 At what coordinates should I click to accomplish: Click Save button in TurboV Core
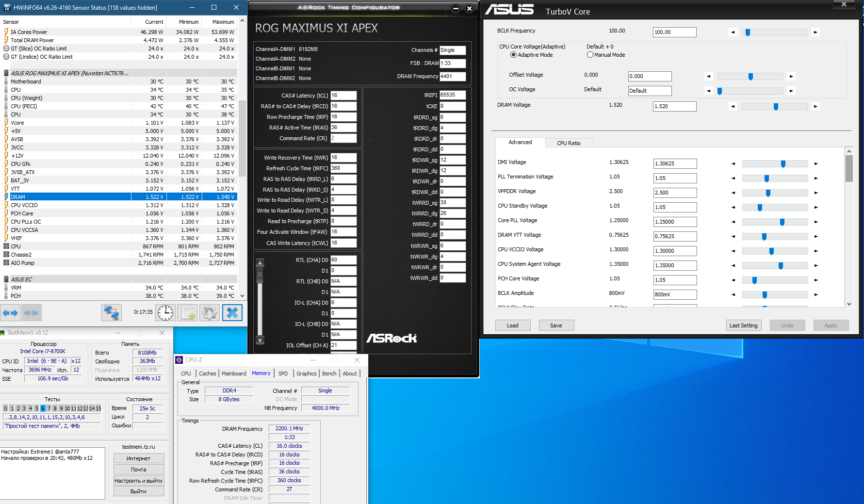coord(556,325)
